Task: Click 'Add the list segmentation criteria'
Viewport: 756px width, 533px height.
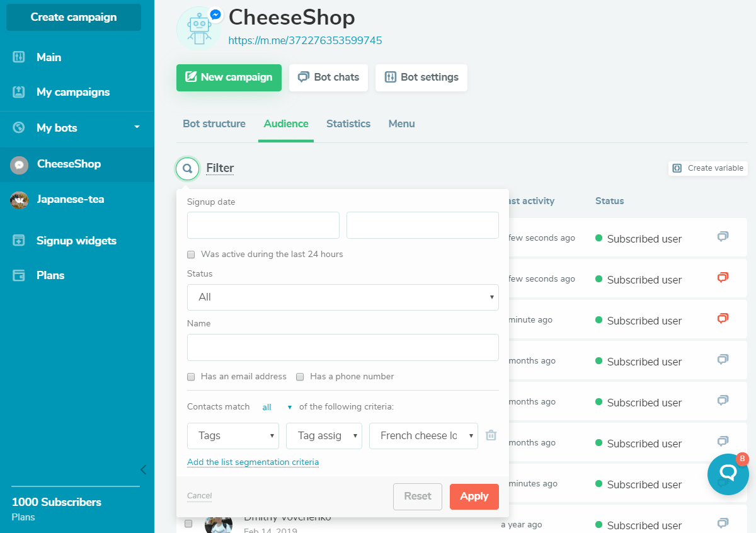Action: click(x=253, y=462)
